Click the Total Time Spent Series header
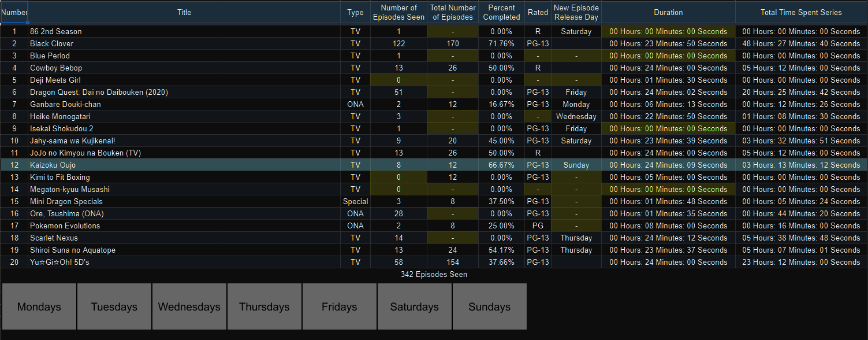Screen dimensions: 868x340 [801, 12]
